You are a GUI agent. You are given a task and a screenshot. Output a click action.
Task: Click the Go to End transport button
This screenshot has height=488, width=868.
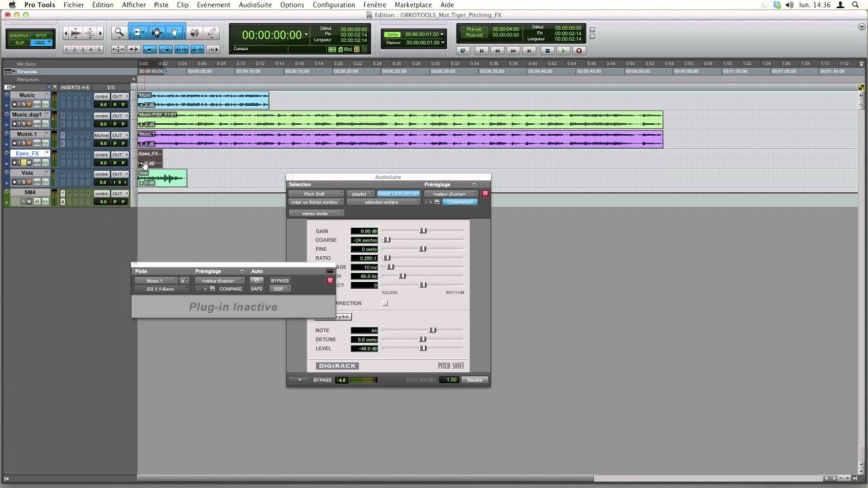coord(530,50)
